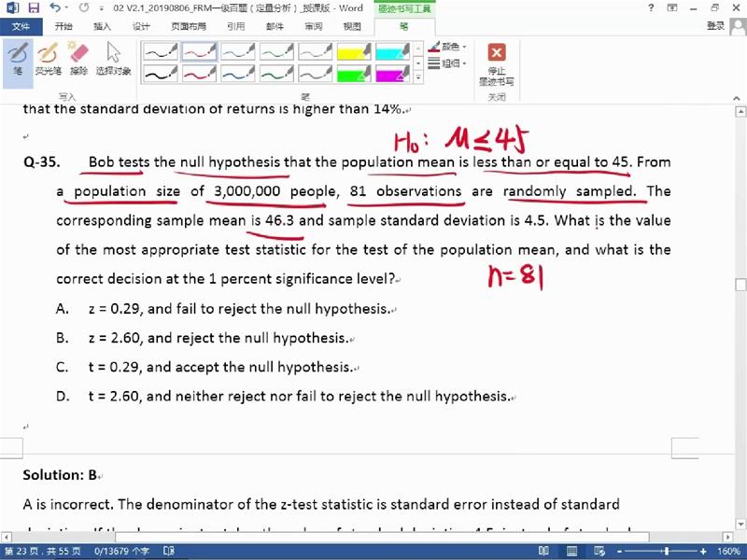Expand the pen styles gallery more arrow

click(417, 77)
